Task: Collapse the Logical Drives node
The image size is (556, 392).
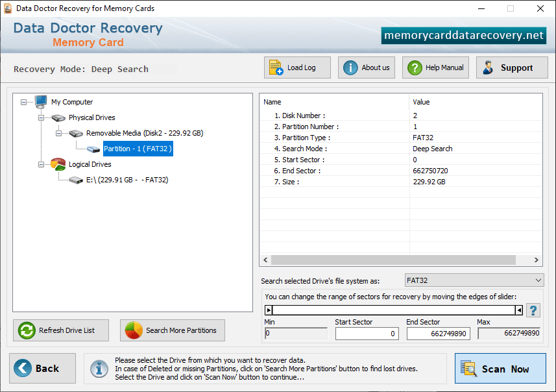Action: point(41,165)
